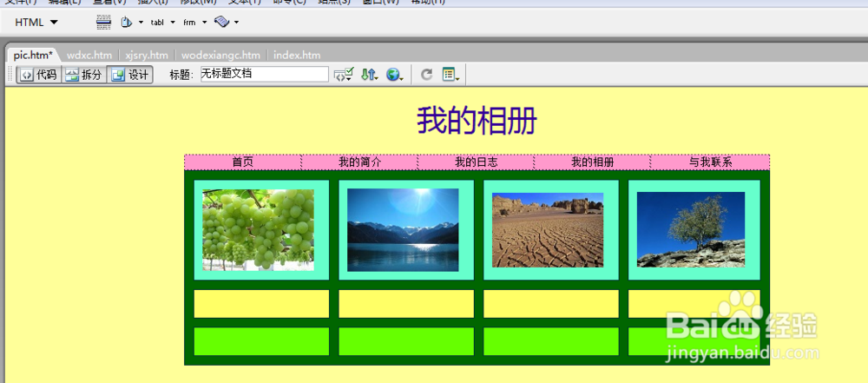Open the Script insert menu
Screen dimensions: 868x383
[x=227, y=23]
